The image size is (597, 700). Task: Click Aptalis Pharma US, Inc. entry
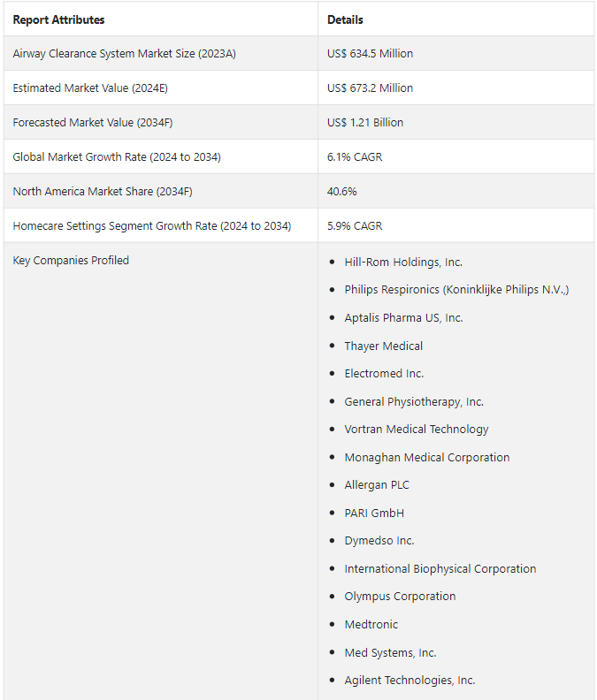(x=403, y=318)
